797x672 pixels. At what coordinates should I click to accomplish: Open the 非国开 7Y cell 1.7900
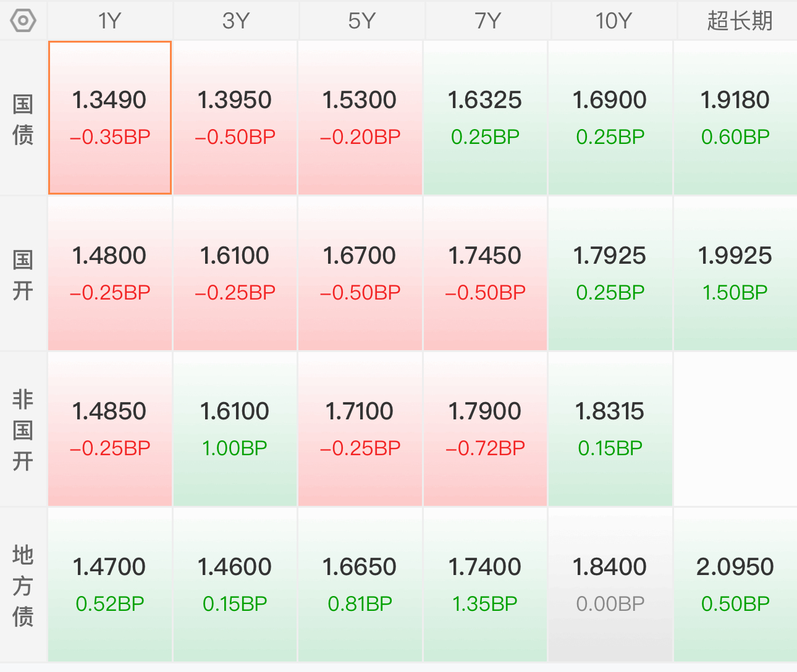pyautogui.click(x=485, y=429)
